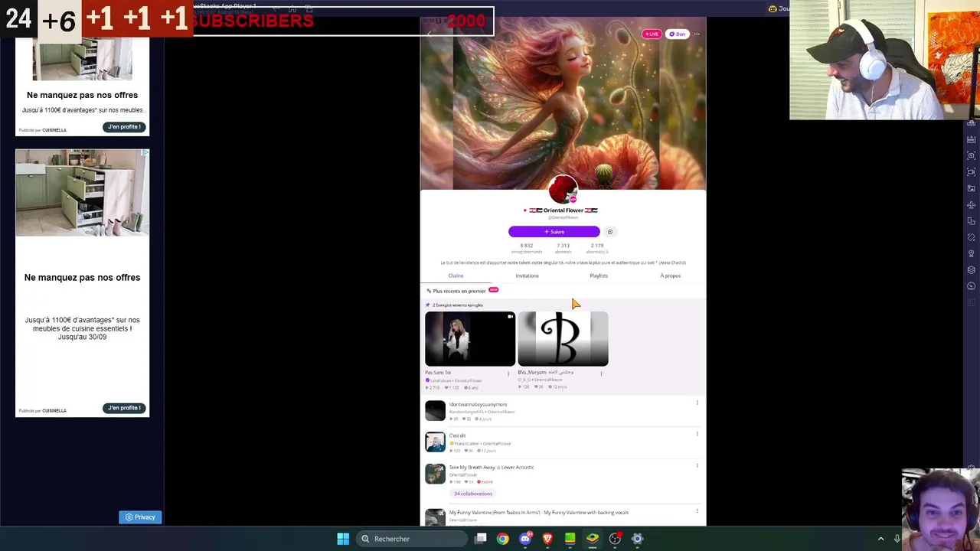980x551 pixels.
Task: Open the Pas Sans Toi pinned recording thumbnail
Action: coord(470,339)
